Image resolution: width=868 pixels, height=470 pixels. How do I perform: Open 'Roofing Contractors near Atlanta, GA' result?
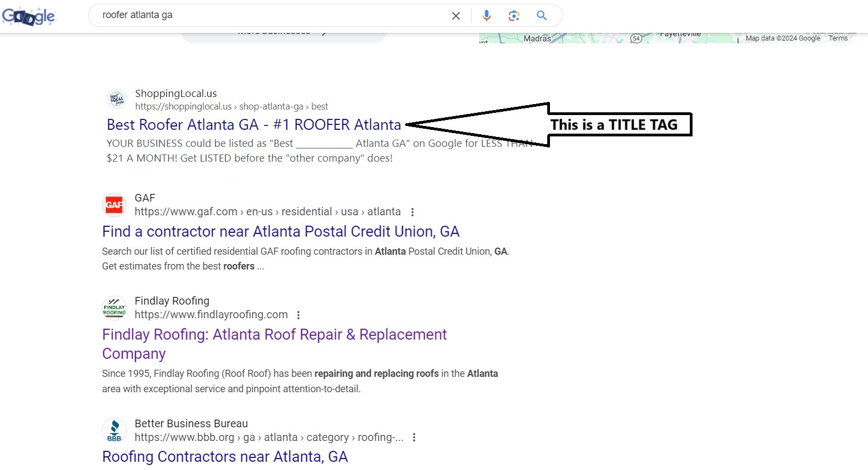click(225, 457)
